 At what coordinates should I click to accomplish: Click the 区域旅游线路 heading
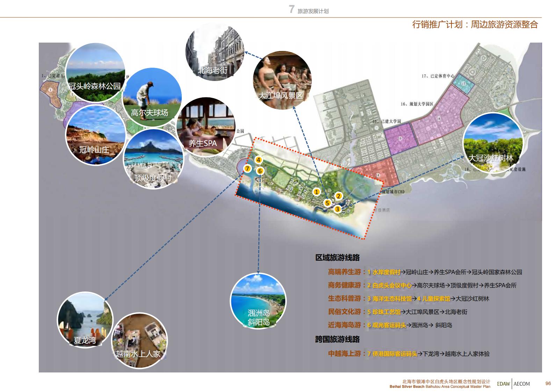pyautogui.click(x=337, y=258)
